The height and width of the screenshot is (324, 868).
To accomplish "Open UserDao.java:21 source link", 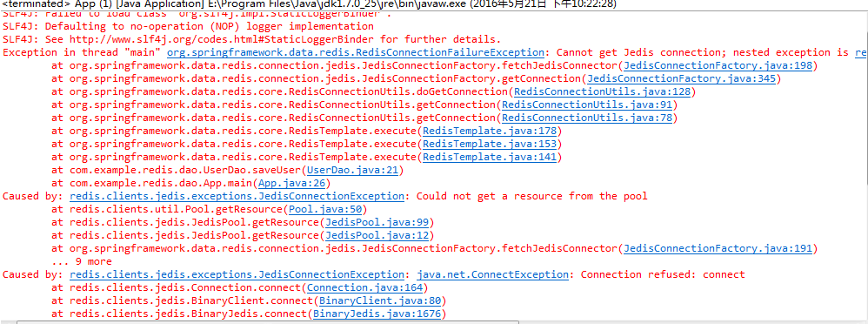I will tap(352, 171).
